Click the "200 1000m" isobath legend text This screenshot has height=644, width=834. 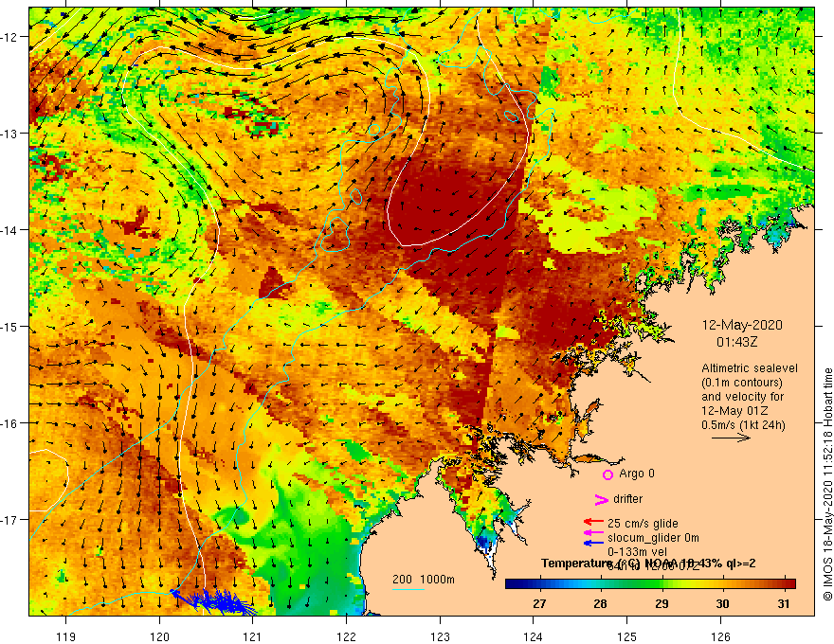[424, 580]
